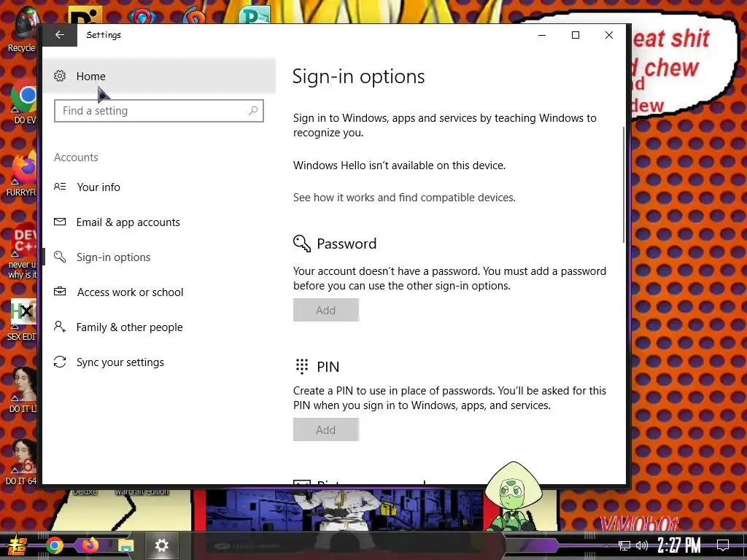Click Add button under PIN

326,429
